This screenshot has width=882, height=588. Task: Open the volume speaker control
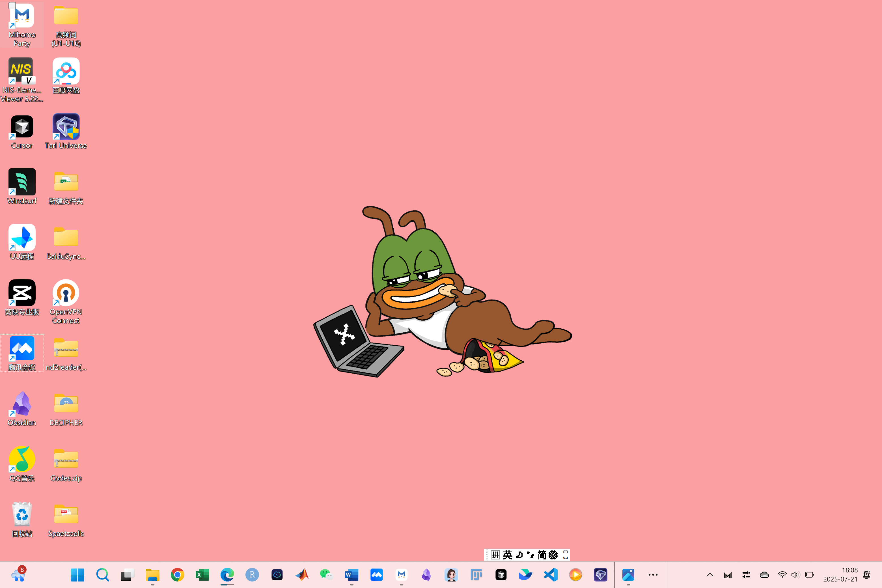point(796,574)
